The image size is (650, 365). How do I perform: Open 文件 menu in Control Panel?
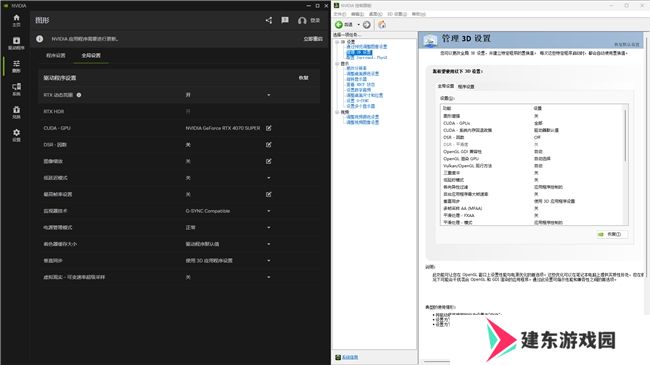(340, 14)
